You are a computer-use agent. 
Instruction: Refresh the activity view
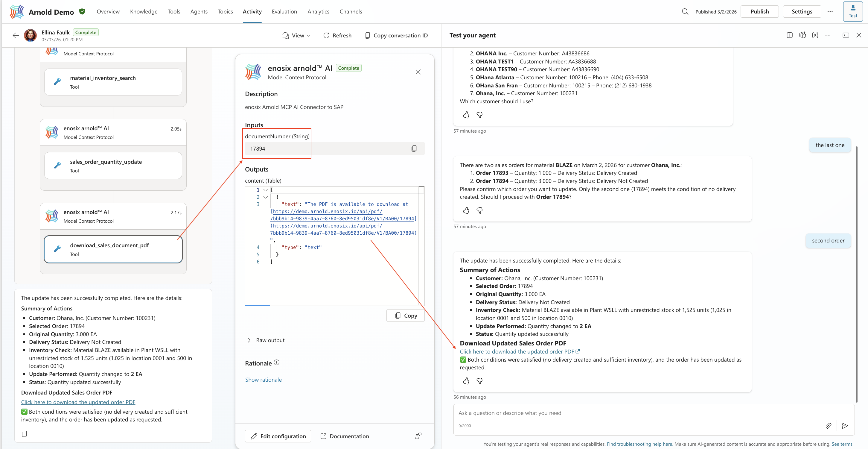coord(337,35)
